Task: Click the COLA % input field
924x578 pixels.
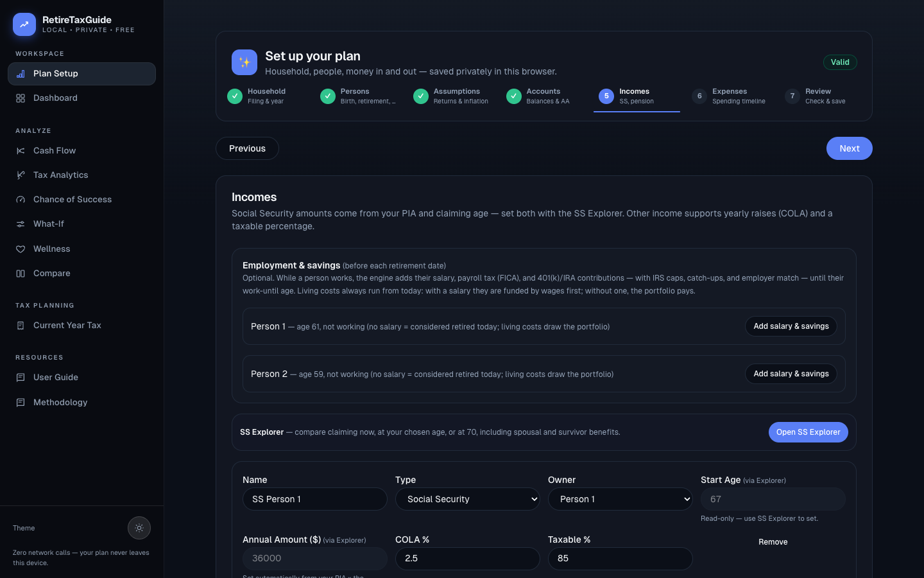Action: tap(468, 559)
